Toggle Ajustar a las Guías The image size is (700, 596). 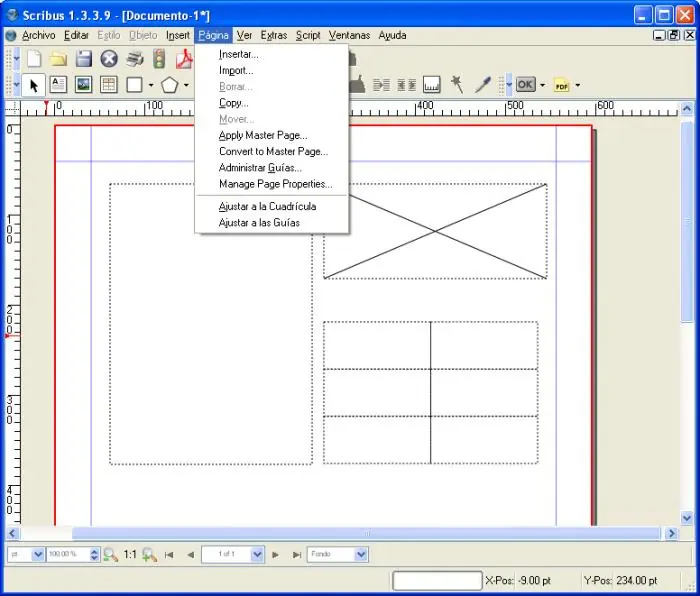tap(271, 223)
